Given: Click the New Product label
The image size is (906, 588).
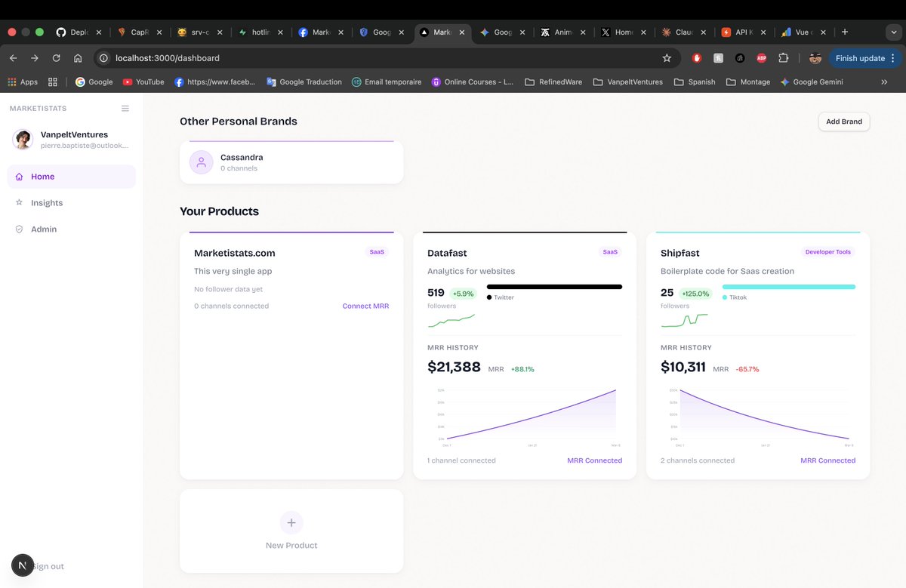Looking at the screenshot, I should 291,546.
